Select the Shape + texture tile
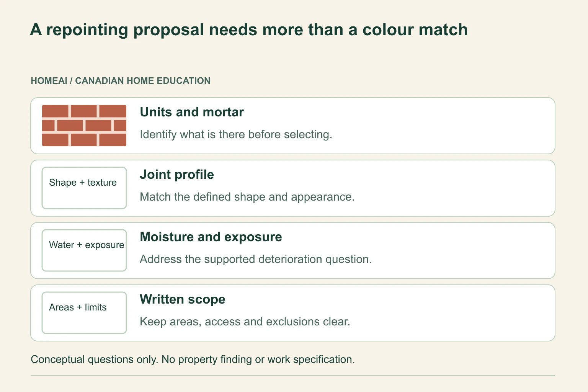Screen dimensions: 588x392 tap(84, 188)
